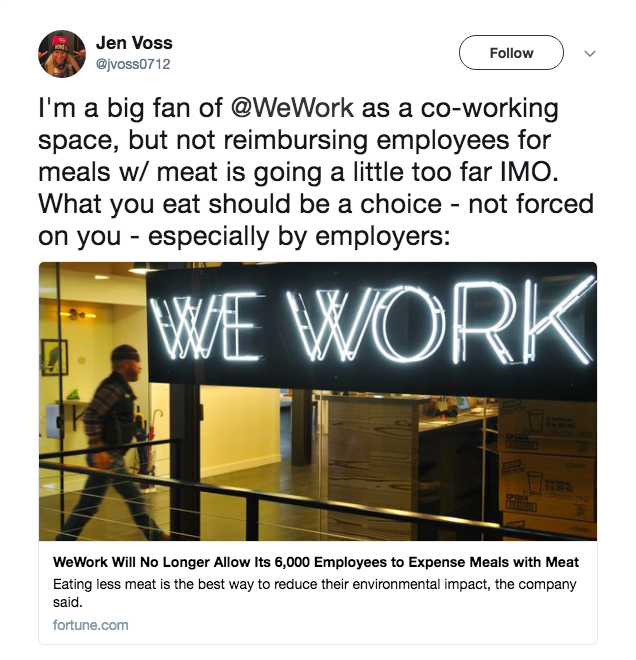
Task: Open the 'WeWork Will No Longer Allow' headline
Action: (x=316, y=562)
